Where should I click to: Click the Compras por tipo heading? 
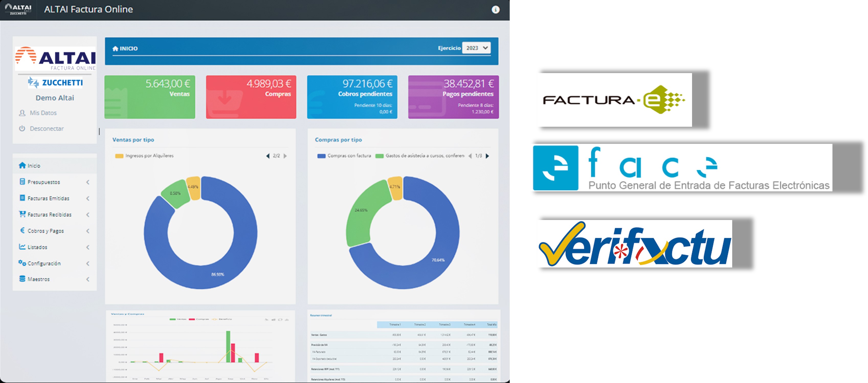(x=338, y=140)
